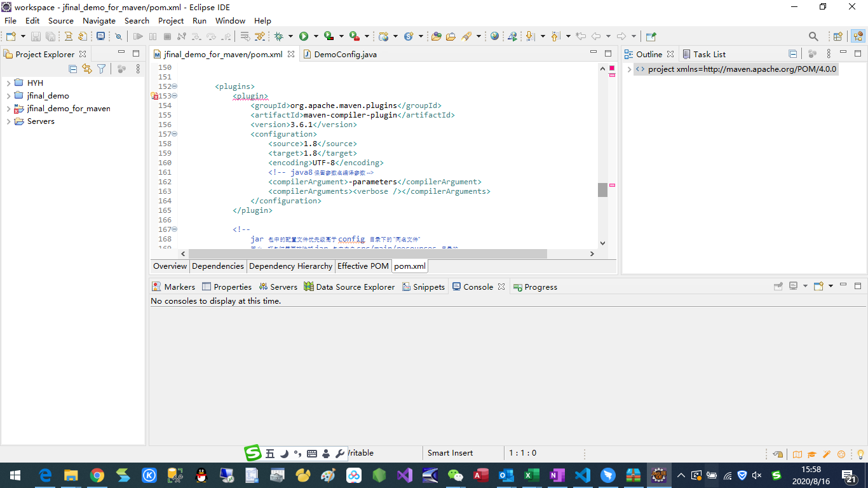Click the Open Console icon

click(819, 287)
